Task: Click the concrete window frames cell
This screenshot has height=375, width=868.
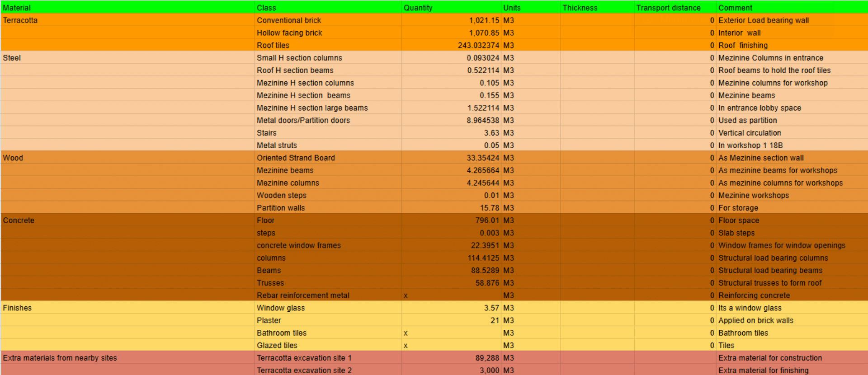Action: pyautogui.click(x=328, y=245)
